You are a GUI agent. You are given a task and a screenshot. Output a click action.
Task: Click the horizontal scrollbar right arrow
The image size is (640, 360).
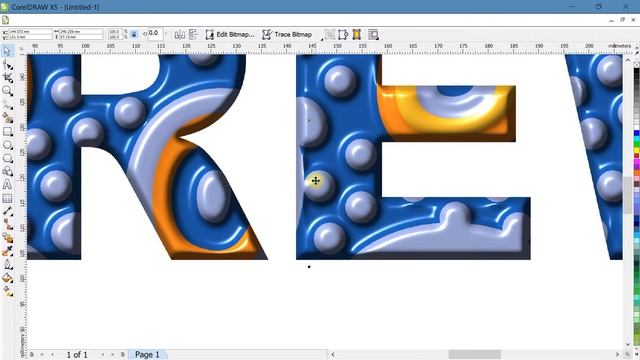tap(617, 354)
